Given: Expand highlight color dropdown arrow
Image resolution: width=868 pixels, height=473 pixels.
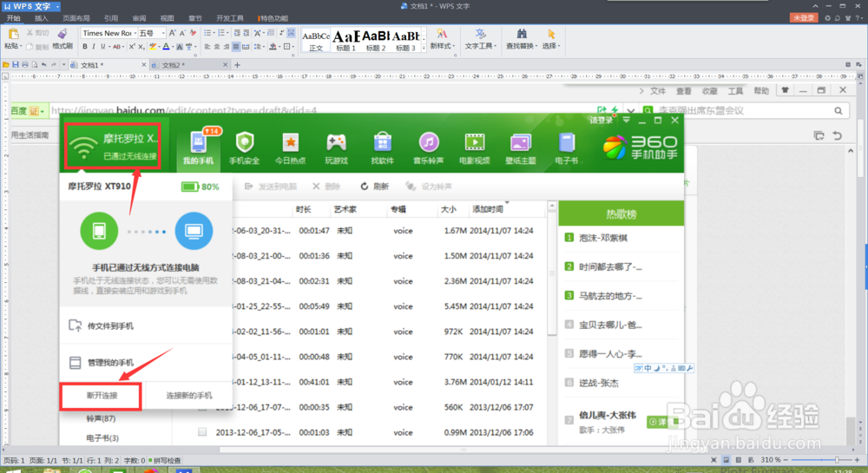Looking at the screenshot, I should coord(160,47).
